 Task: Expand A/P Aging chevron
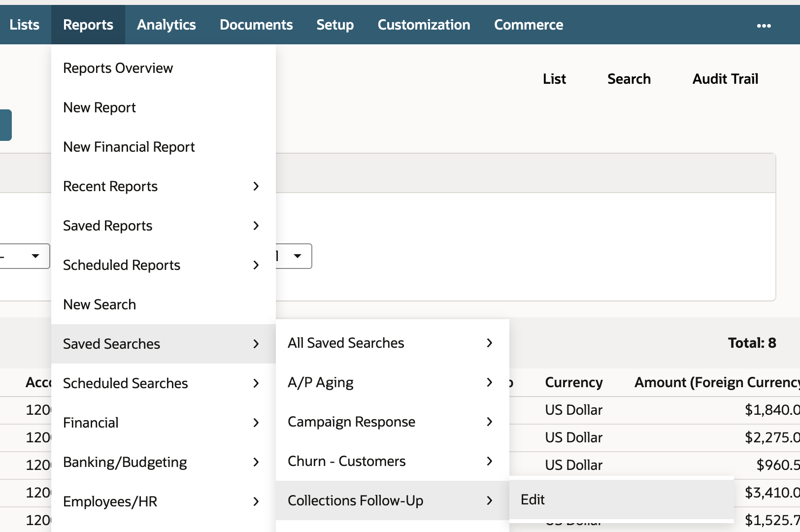489,382
